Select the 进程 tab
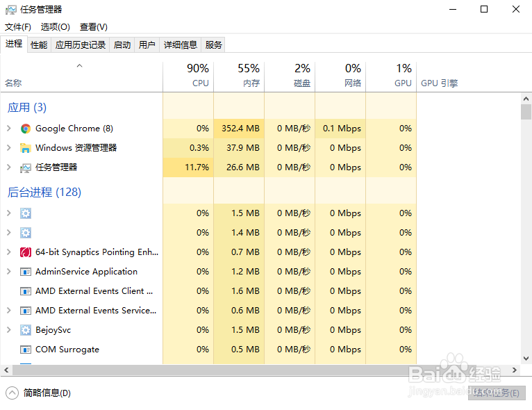 point(14,44)
